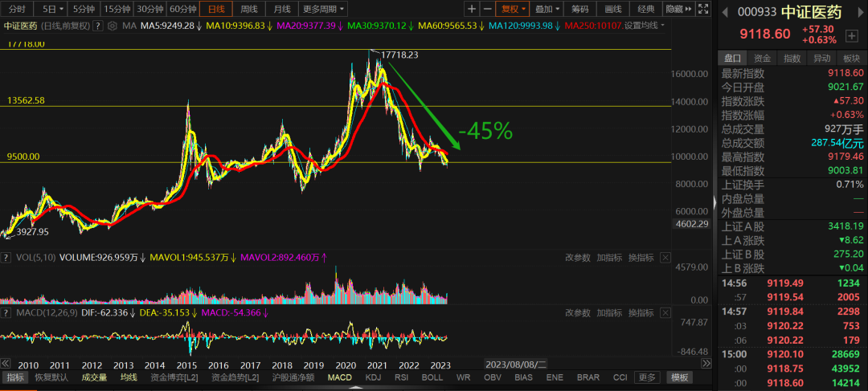Go to next stock with right arrow
The image size is (868, 391).
858,13
